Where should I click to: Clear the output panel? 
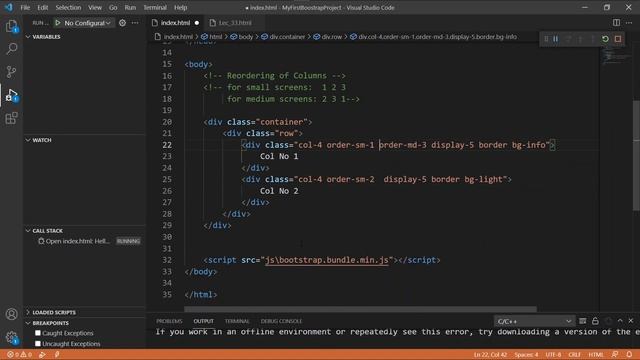582,321
